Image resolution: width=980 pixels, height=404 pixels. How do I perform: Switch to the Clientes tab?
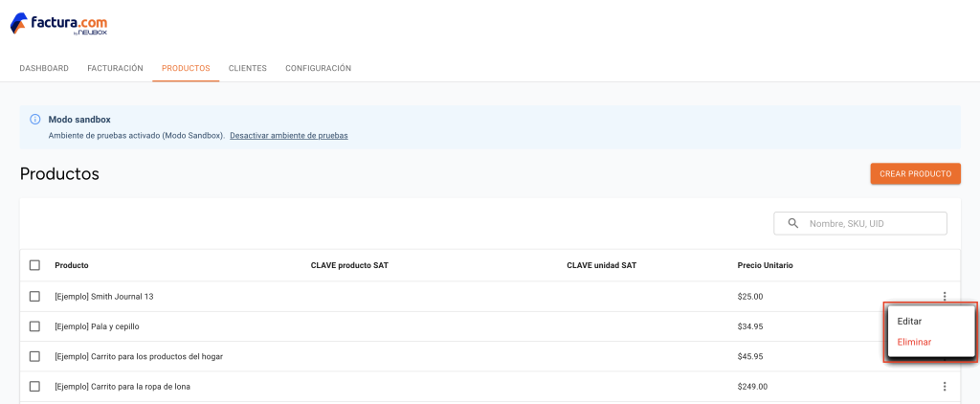(248, 68)
